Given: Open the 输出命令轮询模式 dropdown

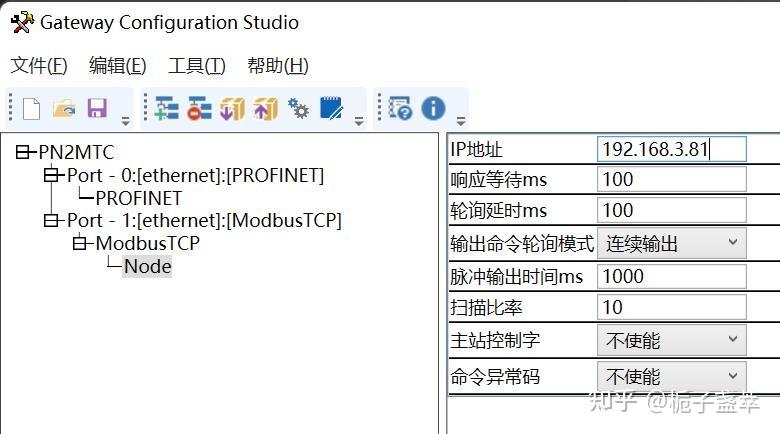Looking at the screenshot, I should click(671, 243).
